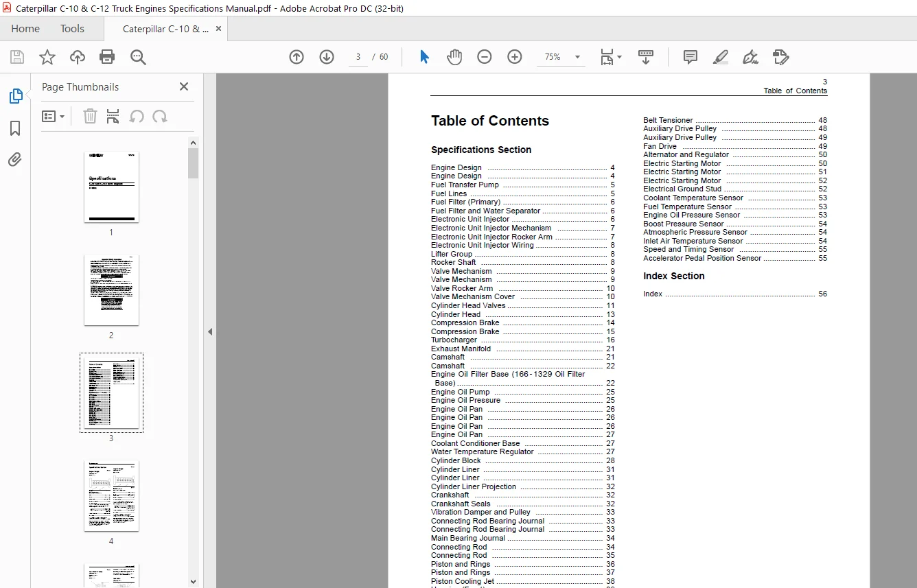Click the stamp/send for signature icon
Screen dimensions: 917x588
click(780, 57)
